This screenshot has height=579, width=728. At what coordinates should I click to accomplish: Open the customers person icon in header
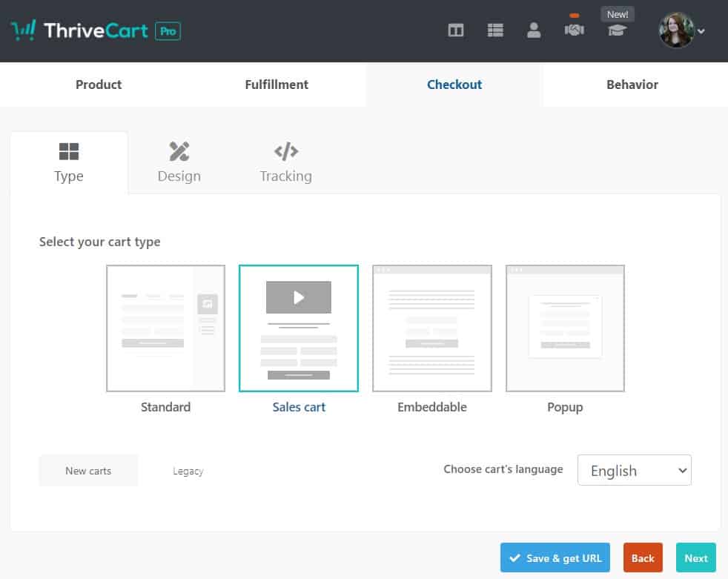[534, 30]
